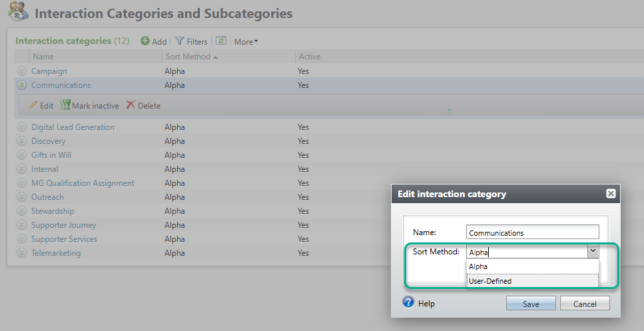
Task: Click the Communications category name
Action: click(x=61, y=85)
